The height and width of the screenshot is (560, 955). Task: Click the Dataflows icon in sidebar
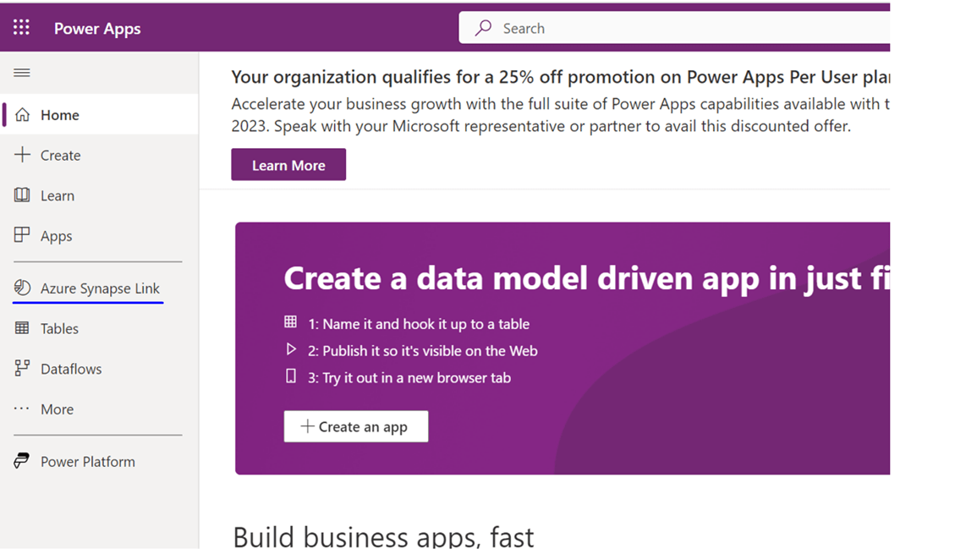(x=23, y=369)
